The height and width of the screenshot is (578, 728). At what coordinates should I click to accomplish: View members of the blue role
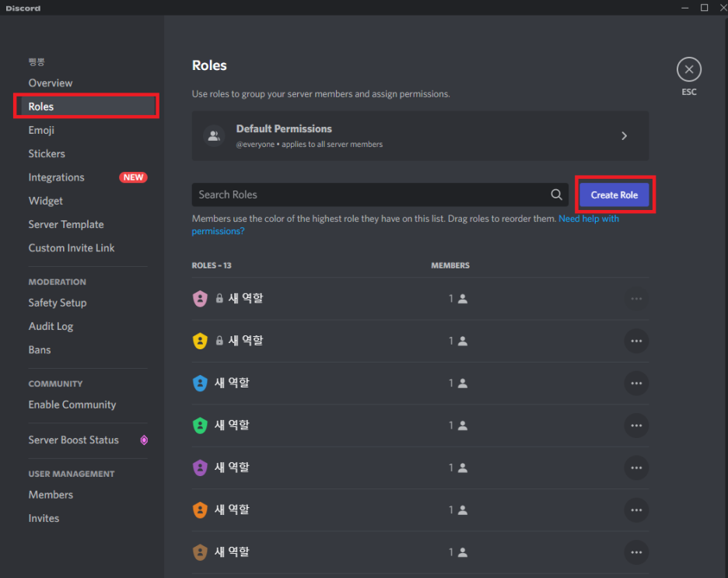(x=458, y=383)
